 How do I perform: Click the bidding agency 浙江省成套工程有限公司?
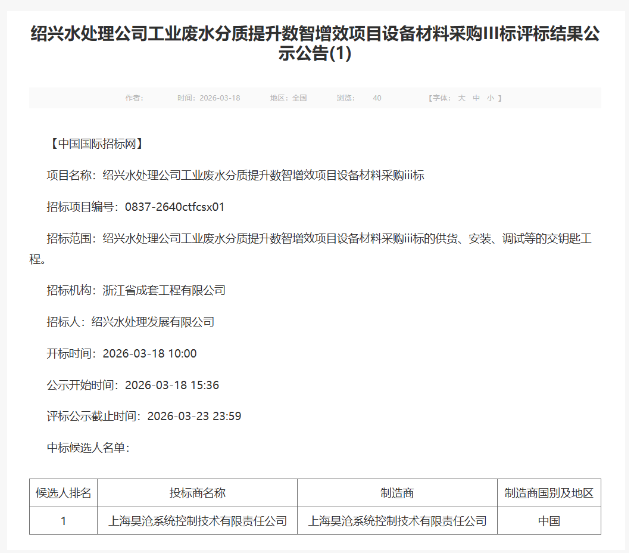point(164,290)
